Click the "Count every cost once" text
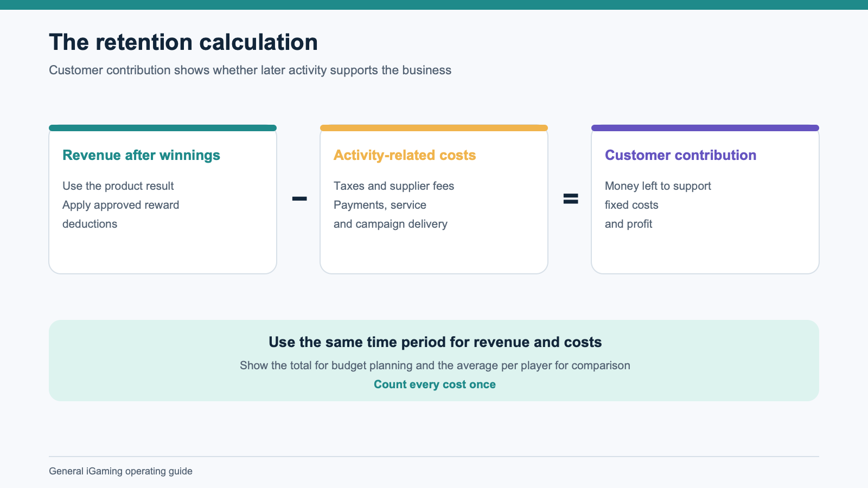The height and width of the screenshot is (488, 868). pos(435,384)
